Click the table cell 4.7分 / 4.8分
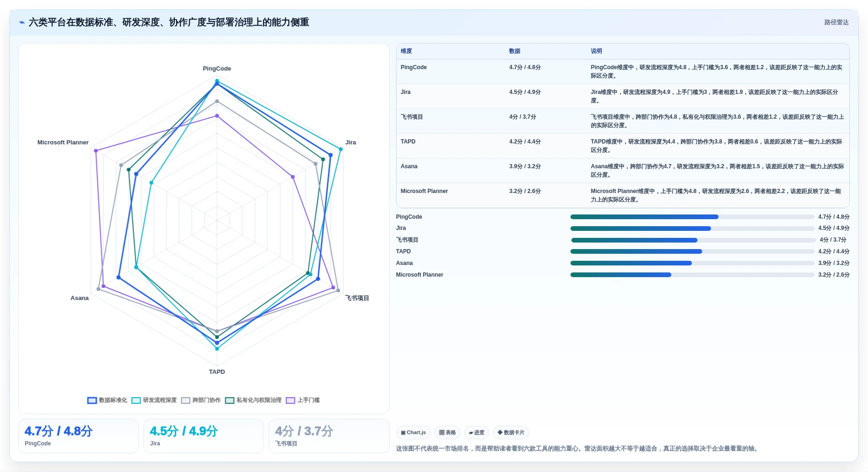Screen dimensions: 868x472 [525, 67]
